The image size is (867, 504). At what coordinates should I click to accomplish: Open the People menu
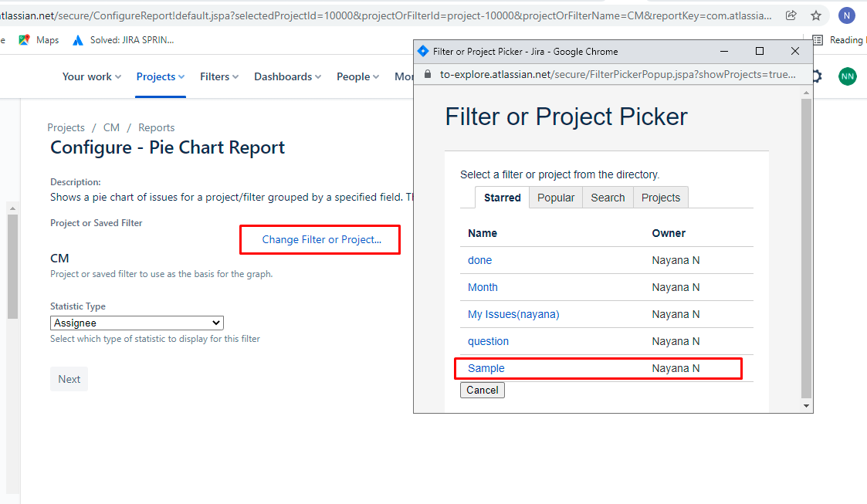pos(357,76)
